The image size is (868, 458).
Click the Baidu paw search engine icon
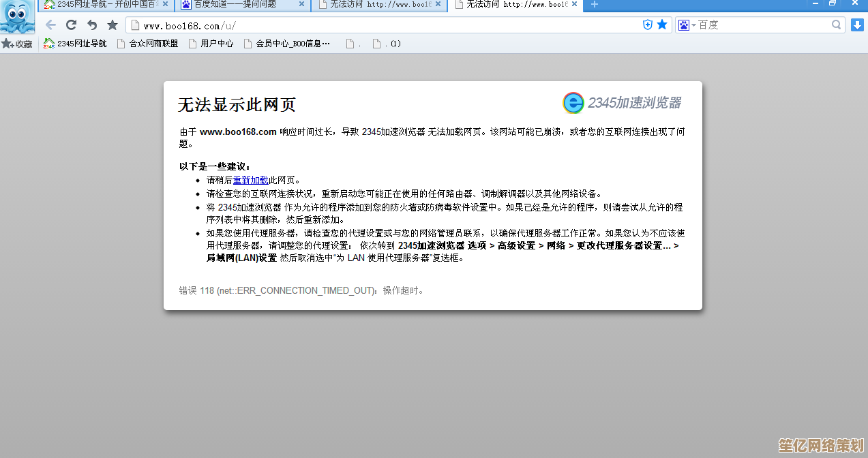pos(684,25)
